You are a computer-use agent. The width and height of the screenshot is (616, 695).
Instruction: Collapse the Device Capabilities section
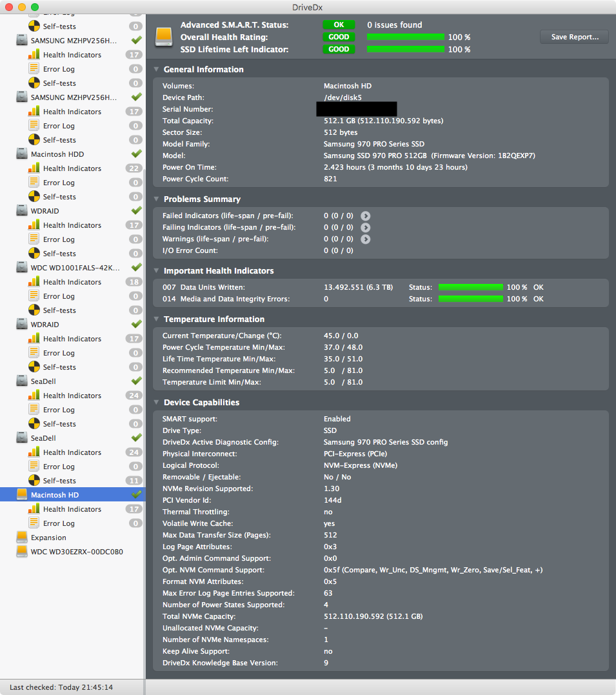pyautogui.click(x=156, y=403)
